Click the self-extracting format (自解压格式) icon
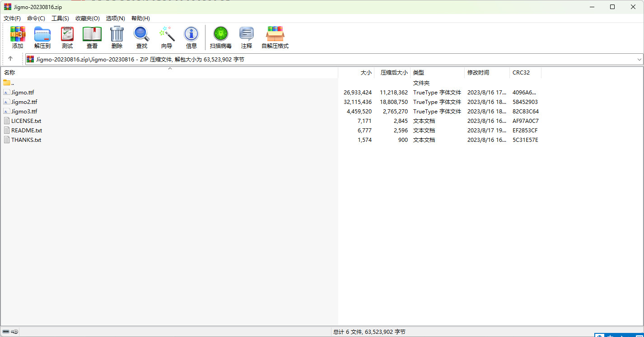This screenshot has width=644, height=337. click(x=275, y=37)
